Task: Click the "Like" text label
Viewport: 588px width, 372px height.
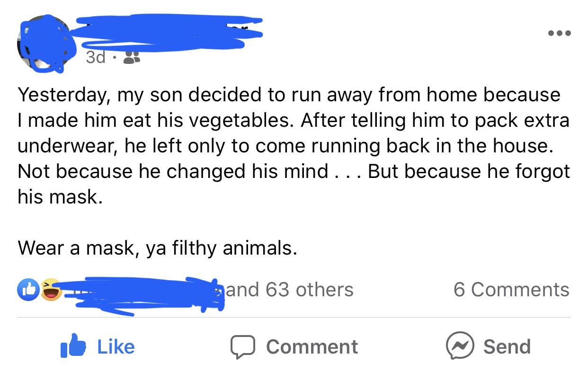Action: pyautogui.click(x=116, y=347)
